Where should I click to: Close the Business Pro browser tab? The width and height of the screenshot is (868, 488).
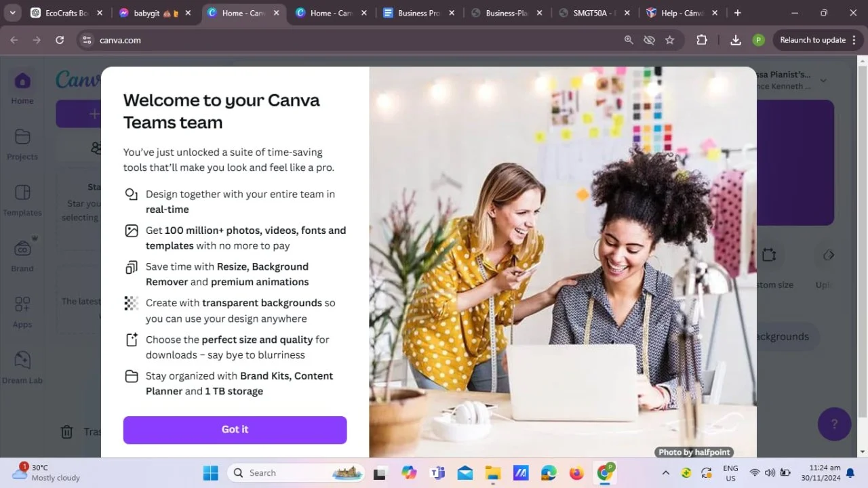click(452, 13)
